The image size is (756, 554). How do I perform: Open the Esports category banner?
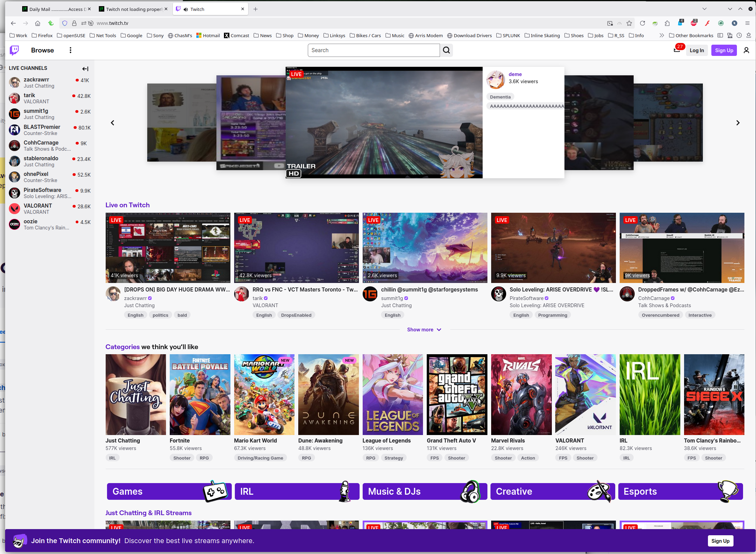tap(680, 491)
